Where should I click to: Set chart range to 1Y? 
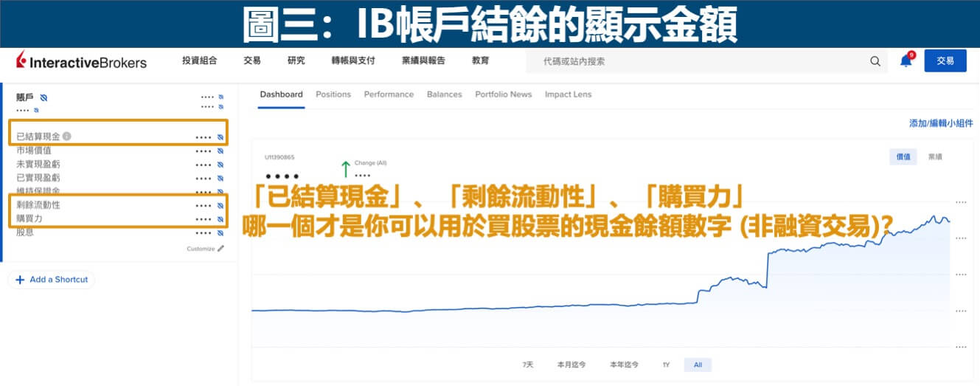(x=666, y=365)
